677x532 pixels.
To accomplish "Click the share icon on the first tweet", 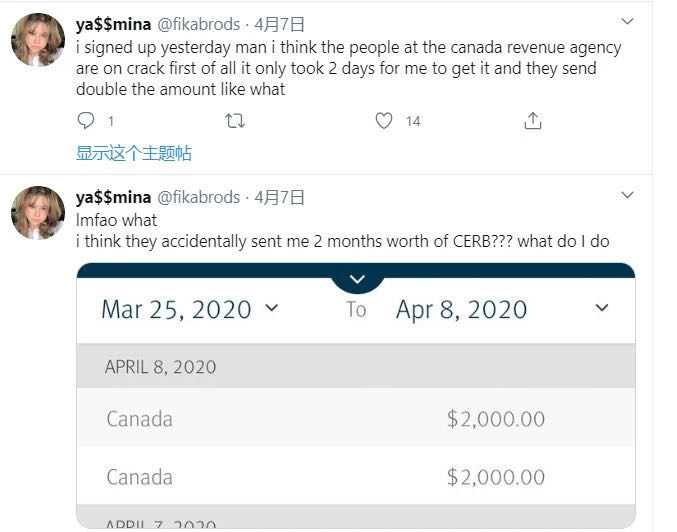I will click(x=533, y=121).
